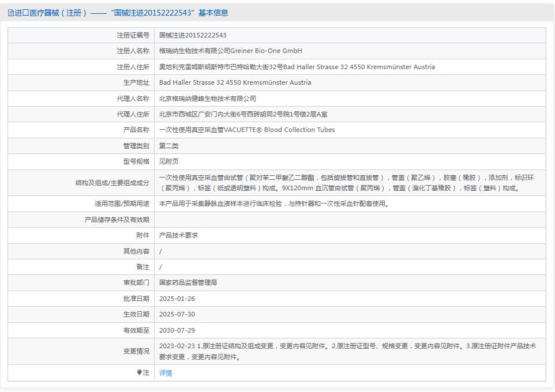Click the 代理人住所 label cell

pyautogui.click(x=81, y=114)
